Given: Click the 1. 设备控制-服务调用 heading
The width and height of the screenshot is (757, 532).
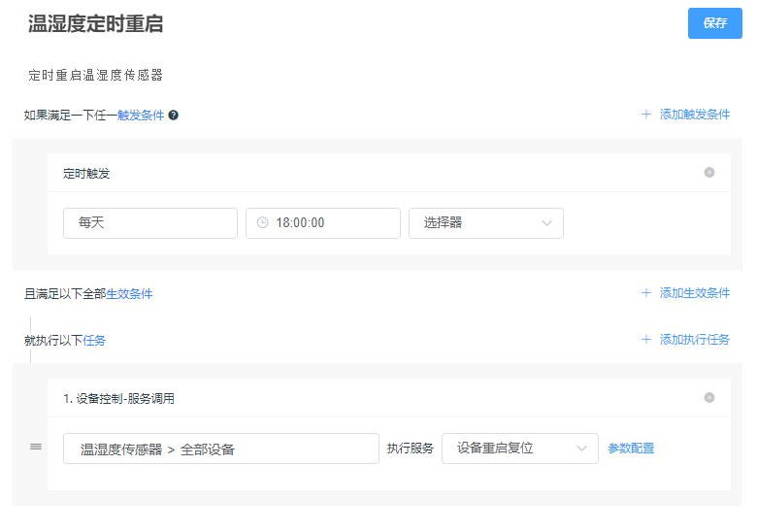Looking at the screenshot, I should 118,399.
